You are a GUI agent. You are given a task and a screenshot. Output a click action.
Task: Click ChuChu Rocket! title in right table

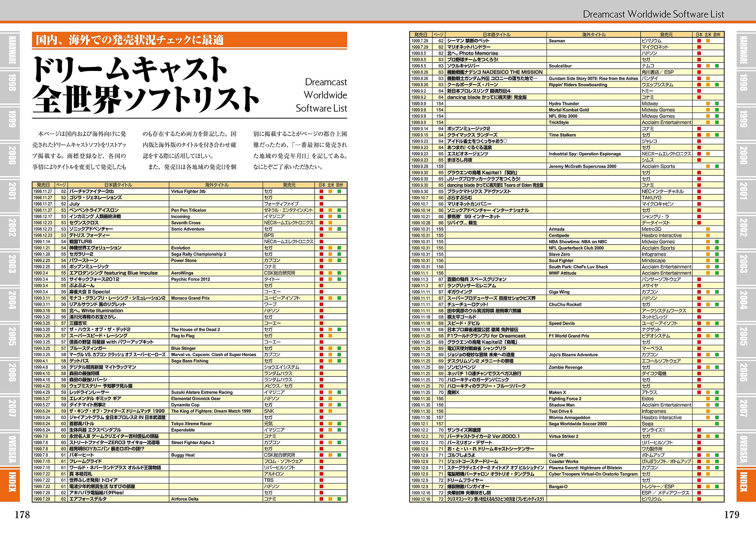(565, 305)
